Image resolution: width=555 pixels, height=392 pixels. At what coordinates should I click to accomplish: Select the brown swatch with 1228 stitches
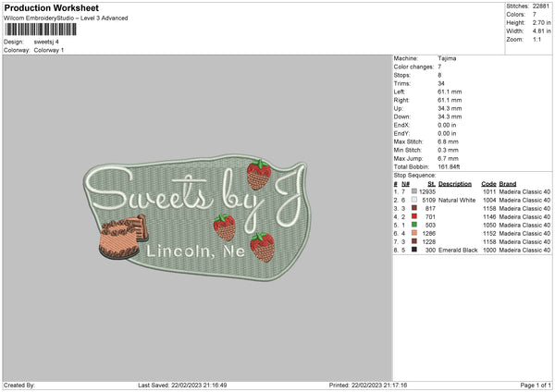[414, 241]
